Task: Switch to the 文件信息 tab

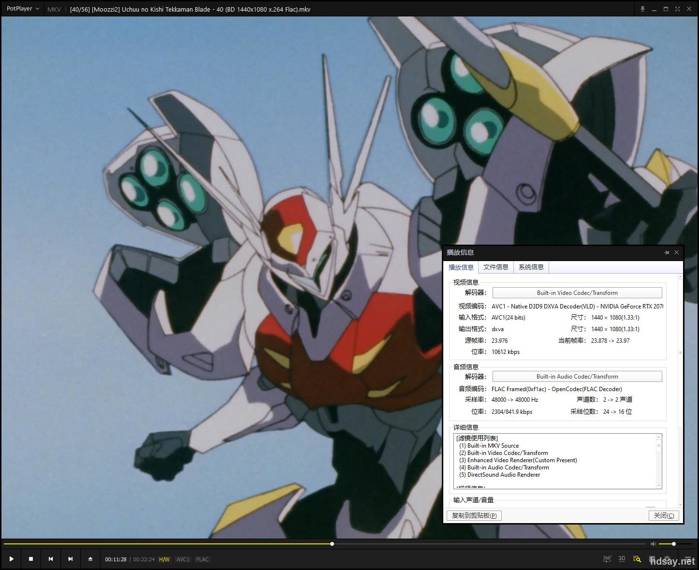Action: click(x=496, y=267)
